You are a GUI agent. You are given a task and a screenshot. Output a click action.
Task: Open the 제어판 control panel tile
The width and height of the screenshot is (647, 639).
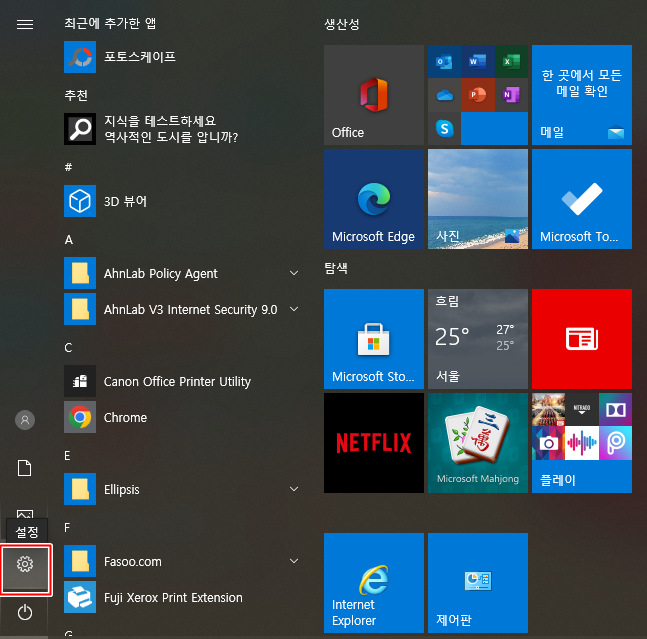478,583
